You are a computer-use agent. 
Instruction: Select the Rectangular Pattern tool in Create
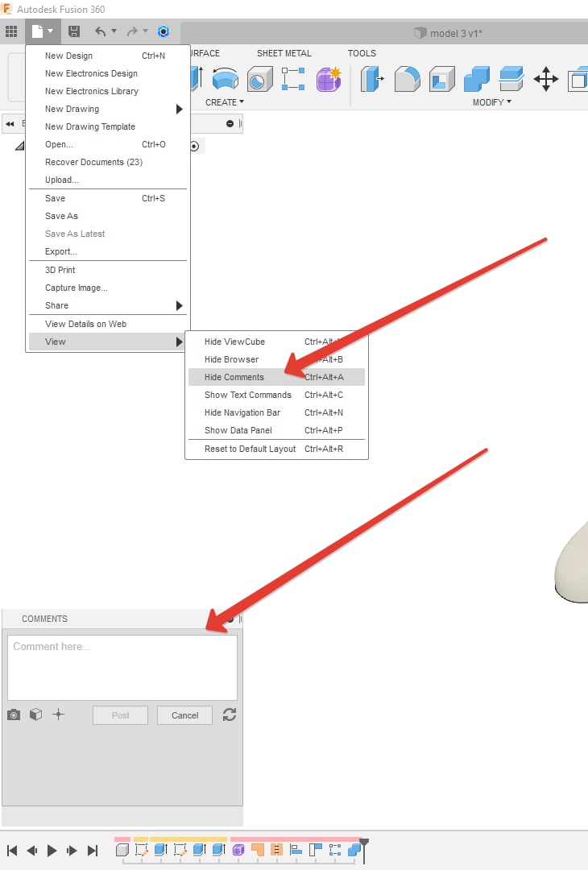point(293,79)
